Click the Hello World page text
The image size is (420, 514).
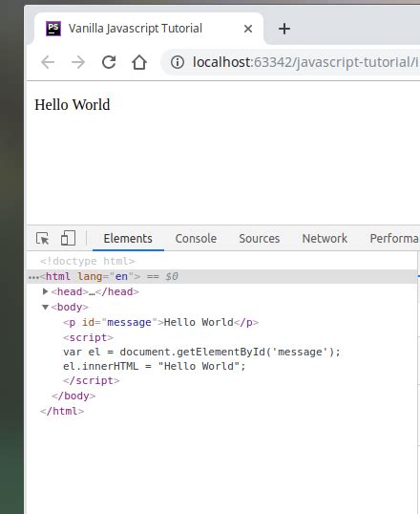73,105
